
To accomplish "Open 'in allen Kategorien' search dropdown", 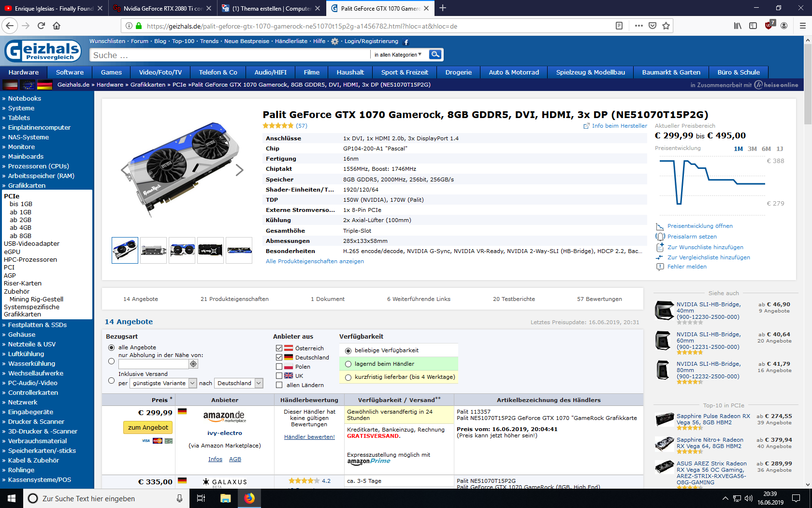I will [398, 55].
